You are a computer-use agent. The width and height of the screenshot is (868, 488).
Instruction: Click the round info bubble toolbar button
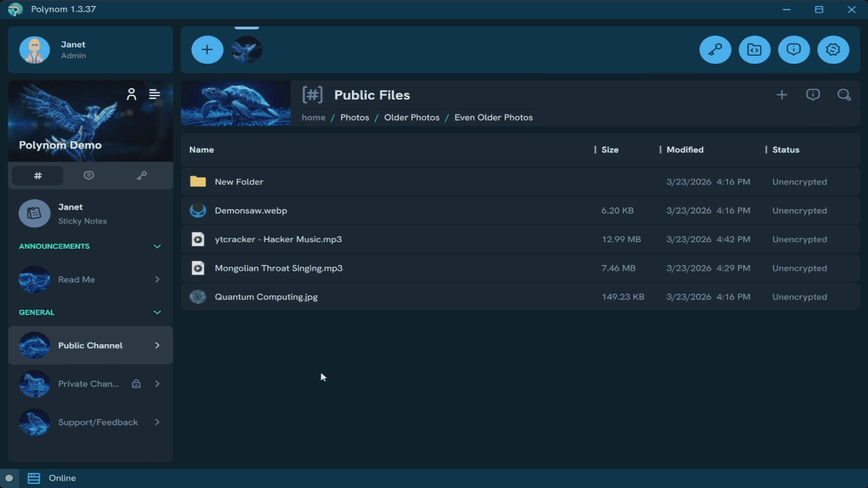[794, 49]
